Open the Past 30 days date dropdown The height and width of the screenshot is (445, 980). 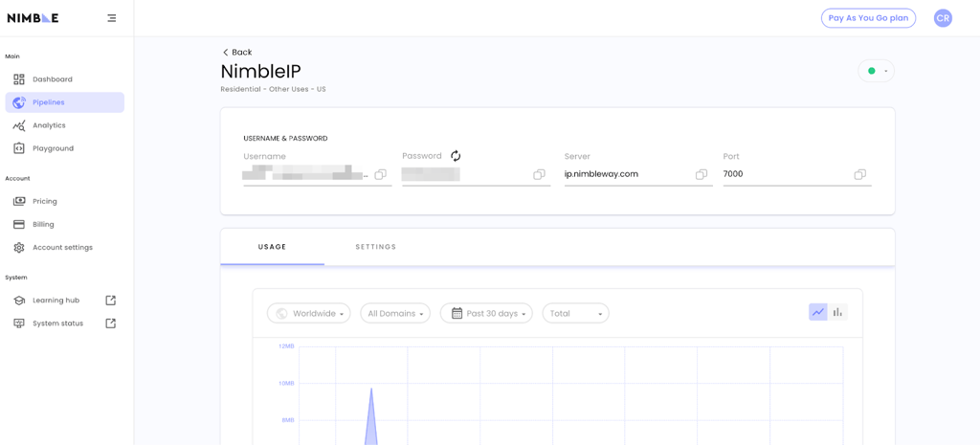(486, 313)
